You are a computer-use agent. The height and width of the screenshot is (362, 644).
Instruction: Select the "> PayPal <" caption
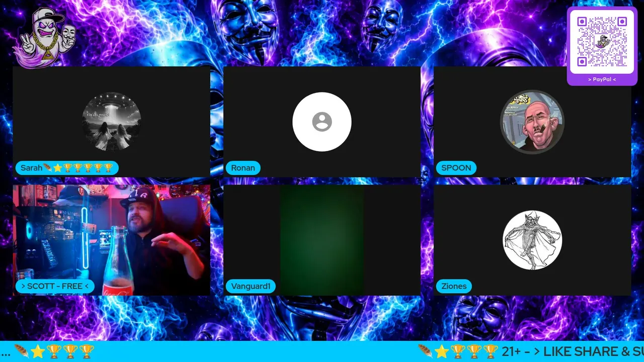click(602, 79)
